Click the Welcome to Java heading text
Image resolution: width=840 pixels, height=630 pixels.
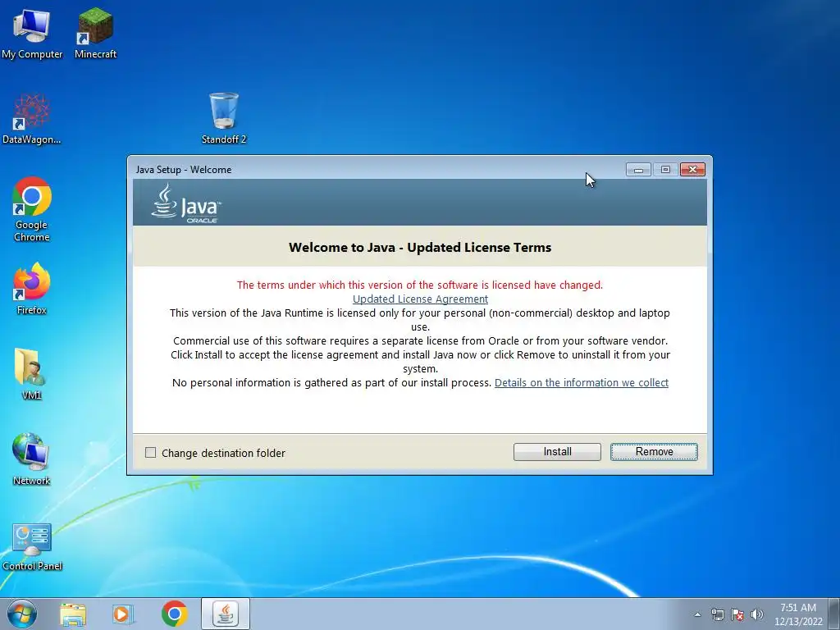point(420,248)
